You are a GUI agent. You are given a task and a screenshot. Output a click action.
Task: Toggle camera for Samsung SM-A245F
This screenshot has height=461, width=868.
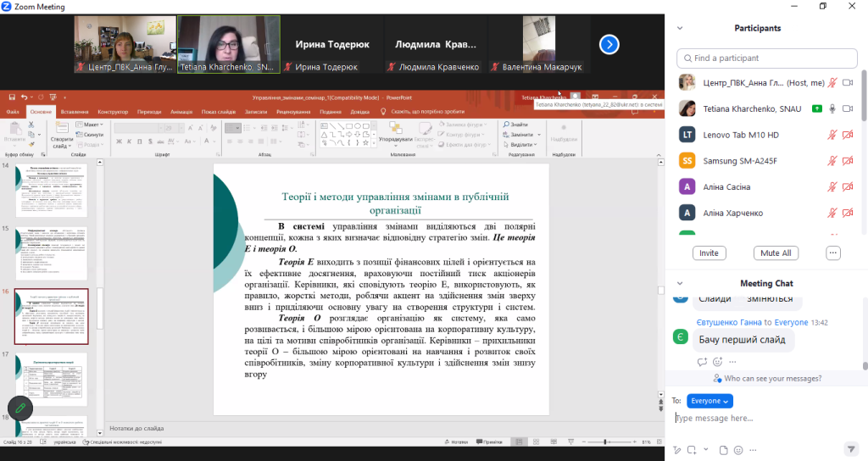point(848,161)
